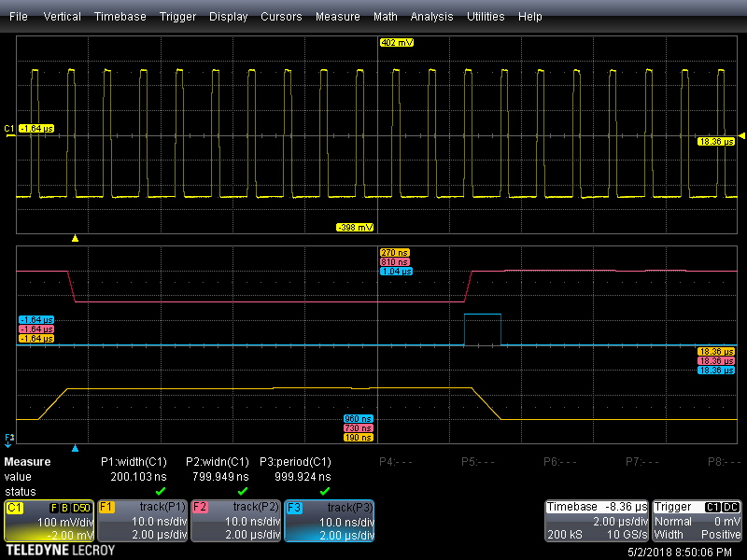Expand the Analysis menu
Viewport: 747px width, 560px height.
[x=432, y=17]
